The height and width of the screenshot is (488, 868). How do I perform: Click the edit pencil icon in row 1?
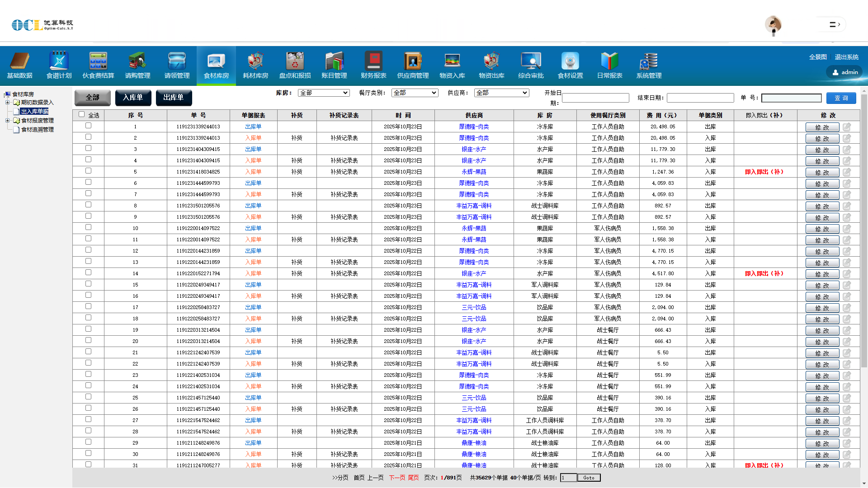[x=847, y=127]
